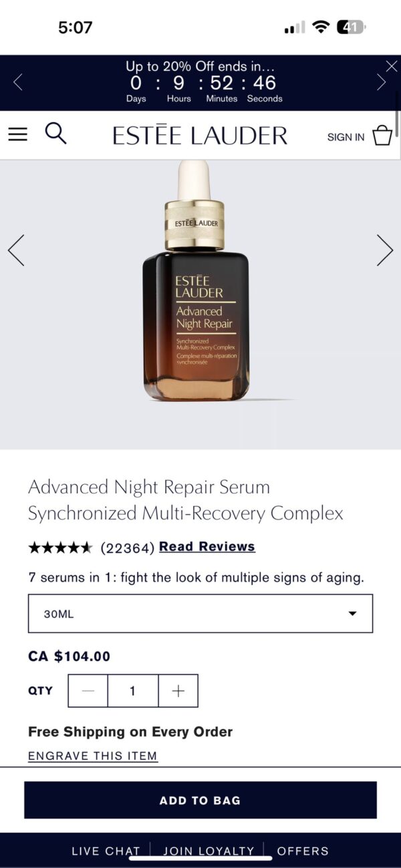Click the Estée Lauder logo
The image size is (401, 868).
[200, 136]
